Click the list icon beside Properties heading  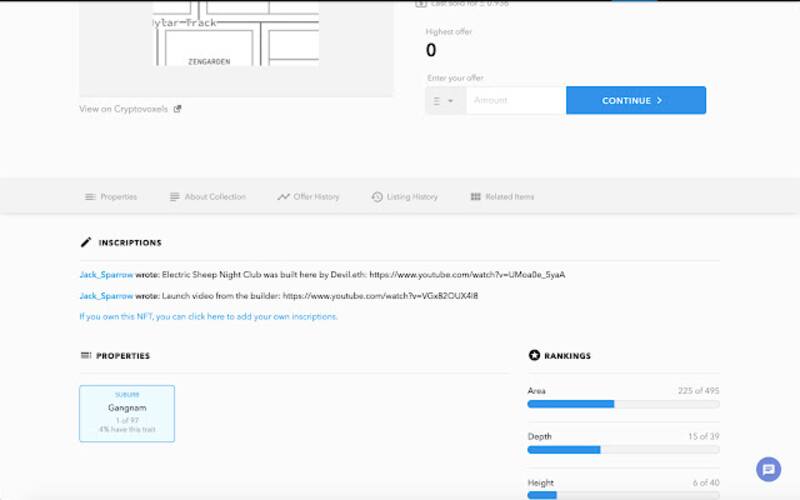click(85, 355)
